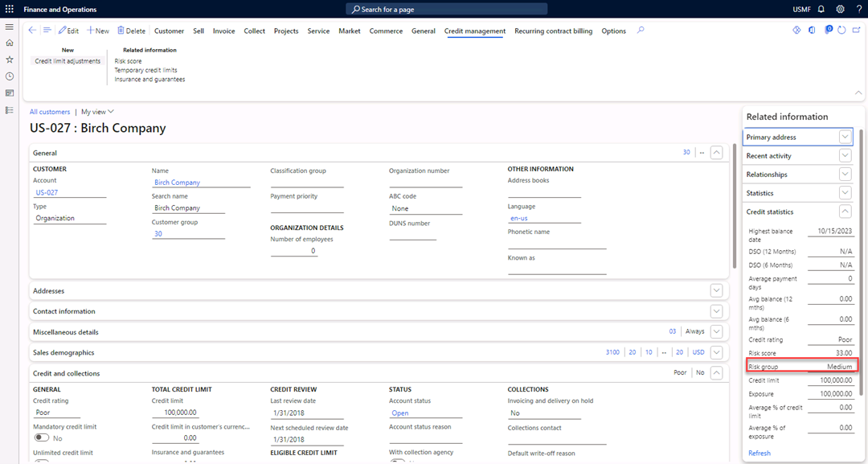This screenshot has width=868, height=464.
Task: Click the main form vertical scrollbar
Action: pyautogui.click(x=735, y=207)
